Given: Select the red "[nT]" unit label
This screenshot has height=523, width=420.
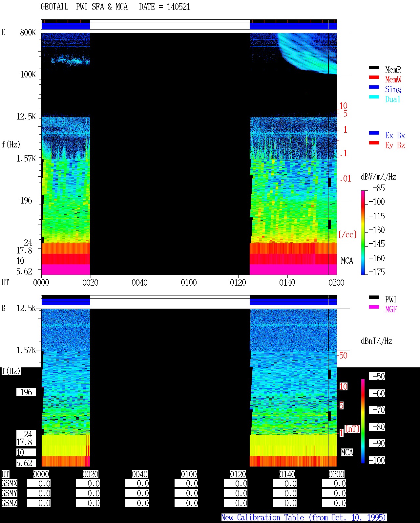Looking at the screenshot, I should [352, 429].
